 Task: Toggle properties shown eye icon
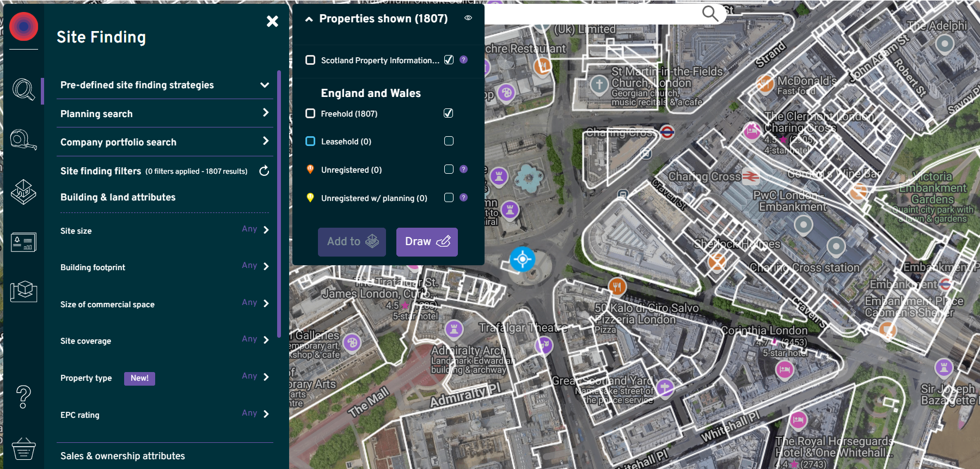pyautogui.click(x=468, y=18)
